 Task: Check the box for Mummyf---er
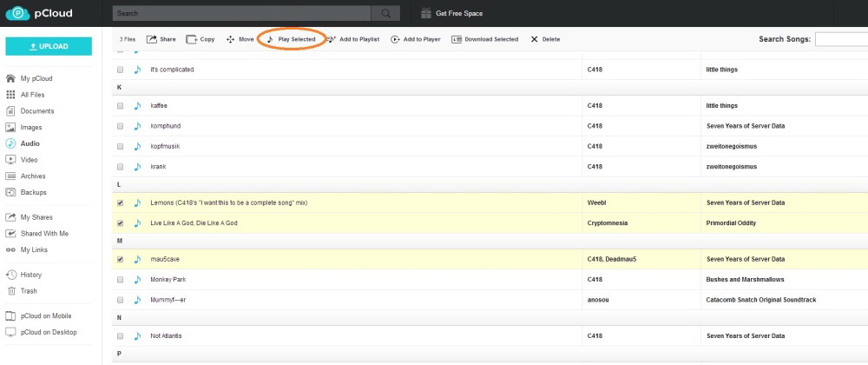coord(120,300)
